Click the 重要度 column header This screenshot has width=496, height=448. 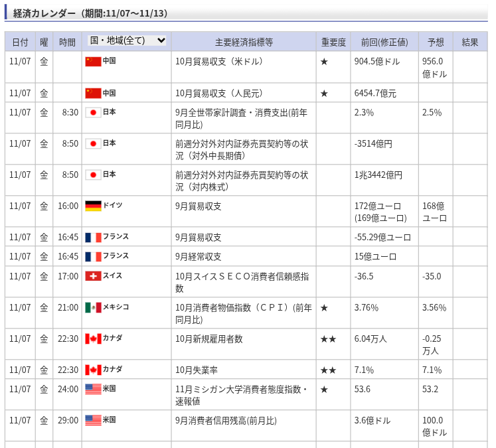tap(333, 42)
